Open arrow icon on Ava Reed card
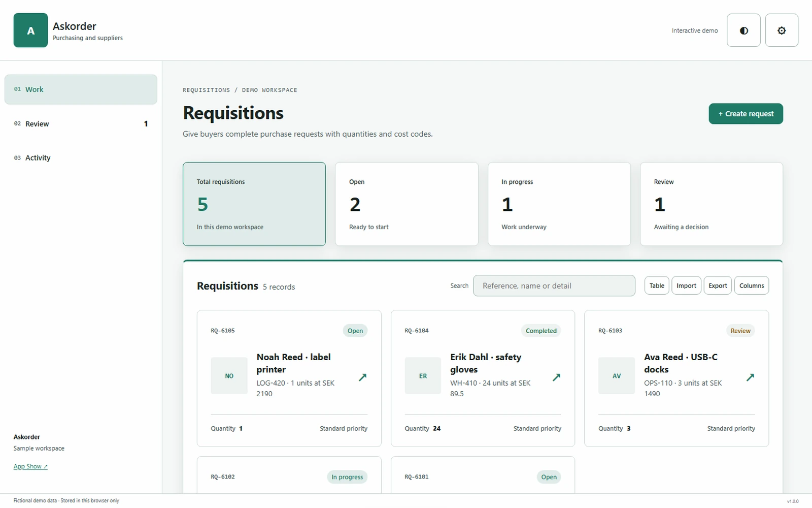This screenshot has width=812, height=508. (750, 377)
